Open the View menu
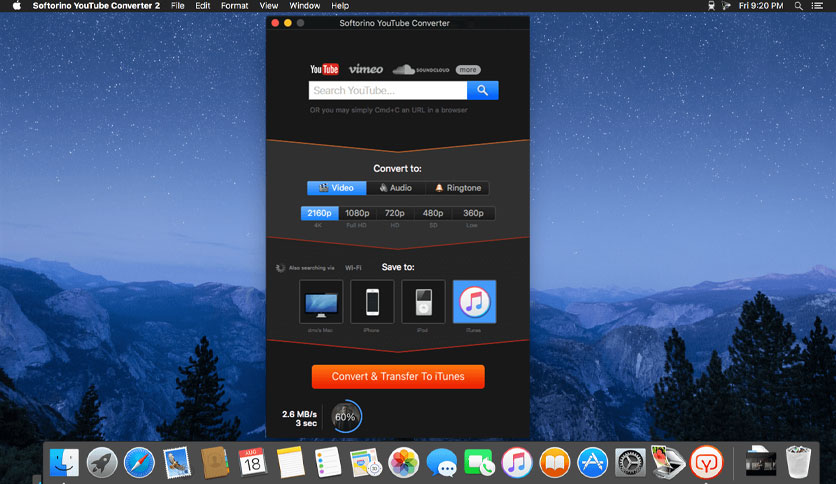The image size is (836, 484). [x=269, y=6]
